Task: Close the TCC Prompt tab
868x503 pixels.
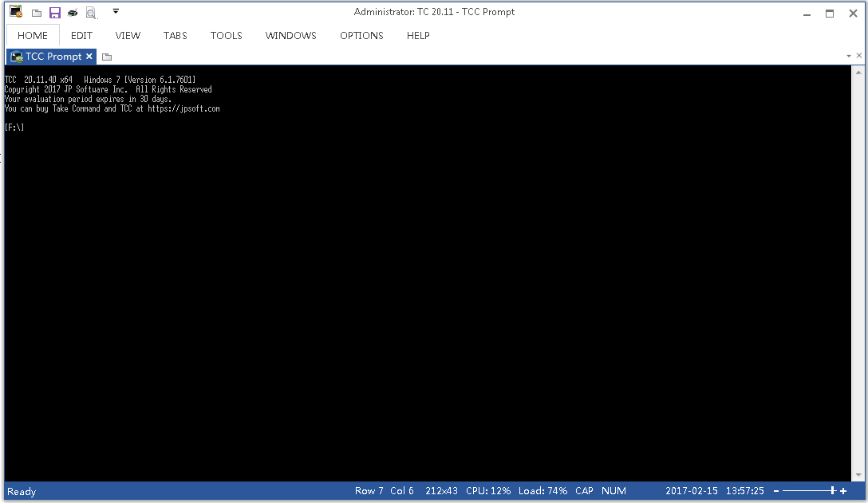Action: coord(89,56)
